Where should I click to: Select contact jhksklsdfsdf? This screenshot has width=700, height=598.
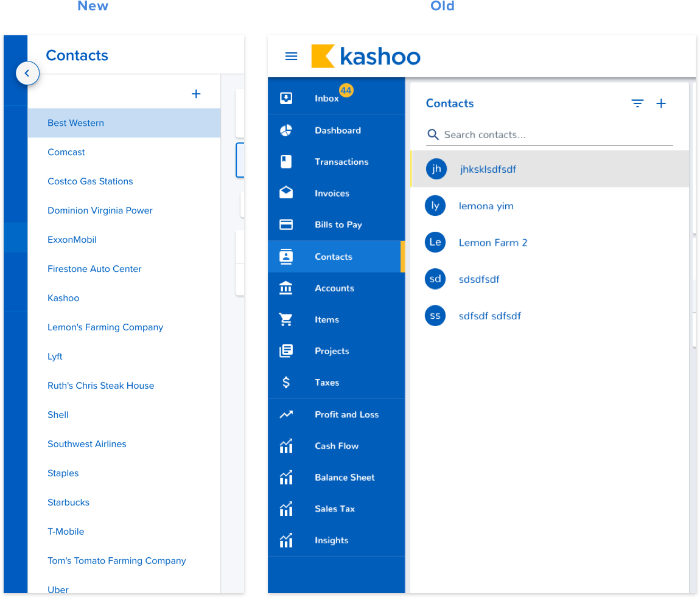(550, 169)
